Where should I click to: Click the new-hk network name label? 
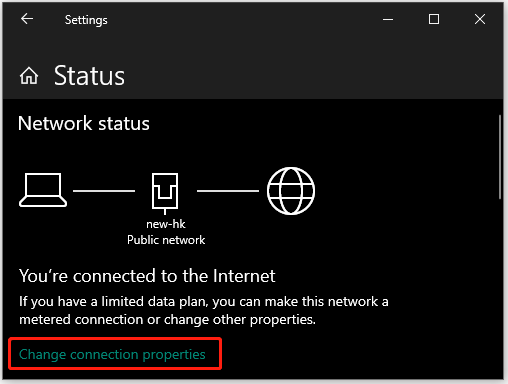pyautogui.click(x=166, y=224)
